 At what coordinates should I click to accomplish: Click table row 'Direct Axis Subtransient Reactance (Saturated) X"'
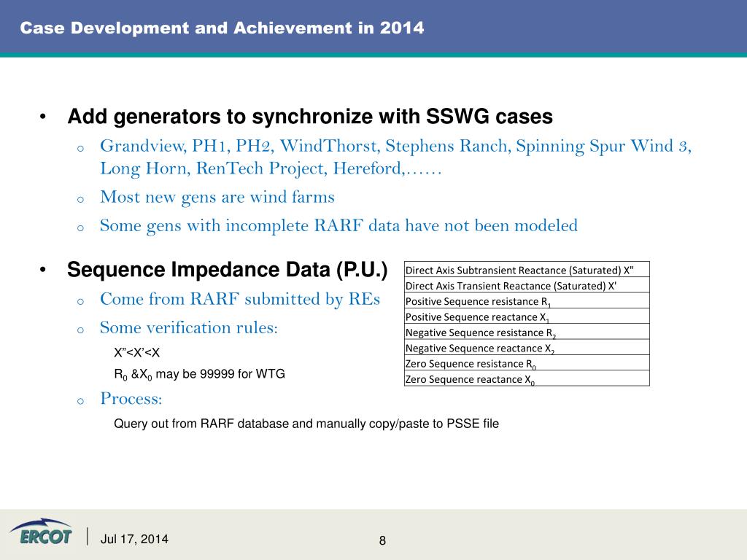click(527, 270)
